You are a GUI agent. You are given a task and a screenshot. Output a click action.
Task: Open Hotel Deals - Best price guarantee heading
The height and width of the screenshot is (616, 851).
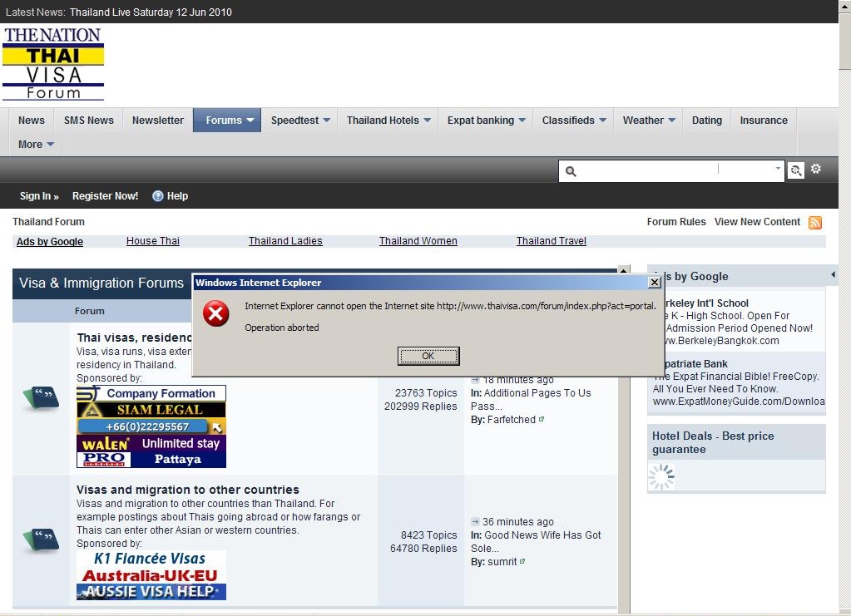[713, 442]
